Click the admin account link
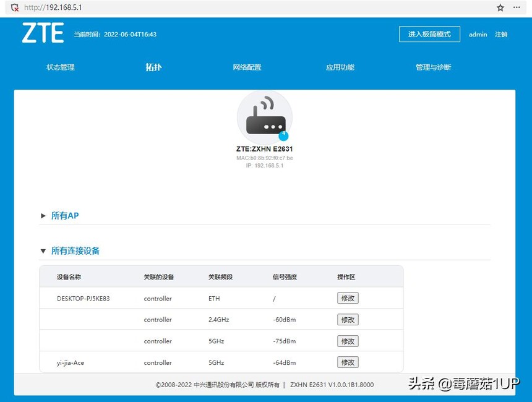This screenshot has height=402, width=532. pyautogui.click(x=478, y=34)
